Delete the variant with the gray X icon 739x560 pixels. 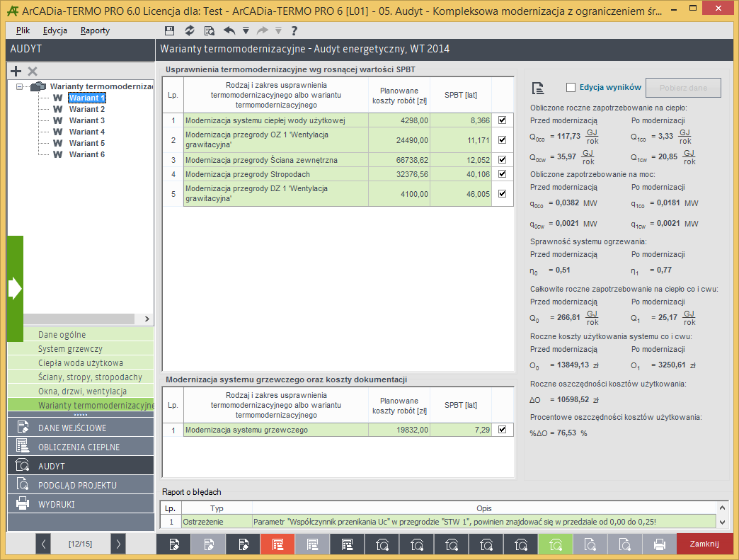pyautogui.click(x=33, y=72)
